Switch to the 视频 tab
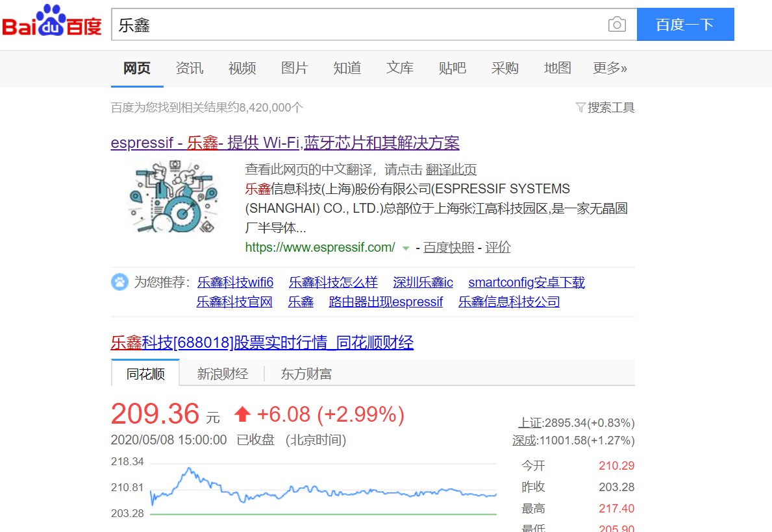The image size is (772, 532). 242,68
